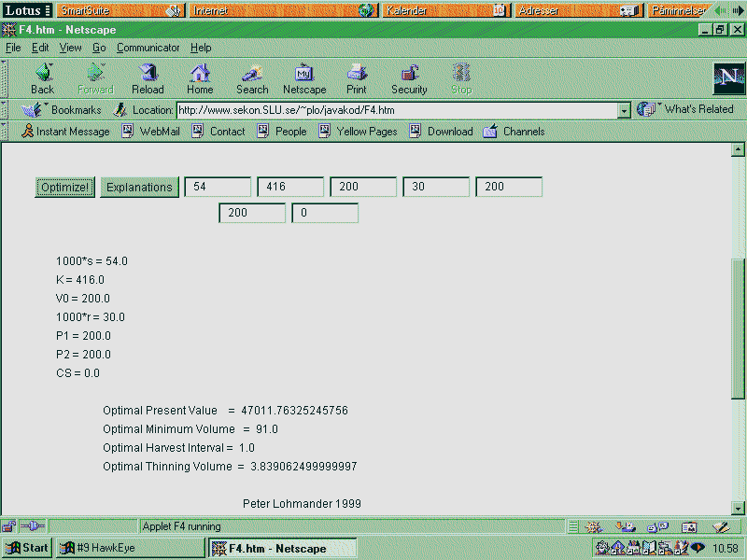Click the input field containing 0
The image size is (747, 560).
(325, 213)
